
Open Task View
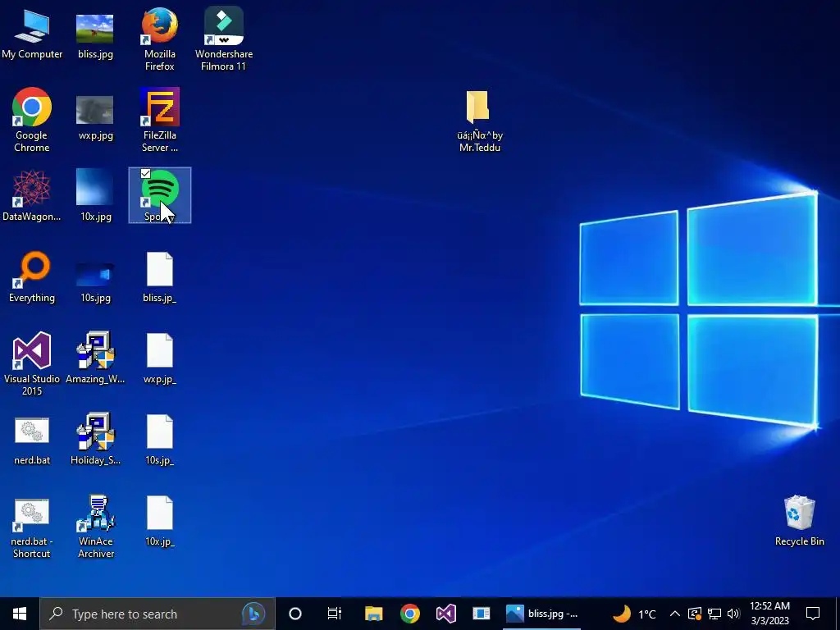[335, 614]
